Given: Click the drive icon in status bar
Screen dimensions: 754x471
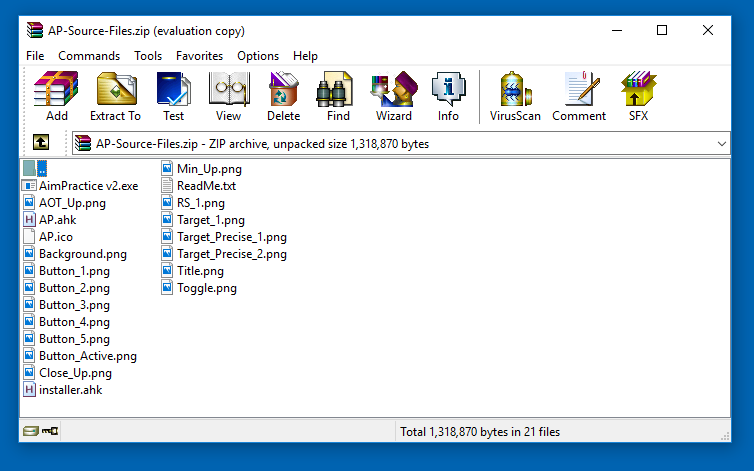Looking at the screenshot, I should click(30, 432).
